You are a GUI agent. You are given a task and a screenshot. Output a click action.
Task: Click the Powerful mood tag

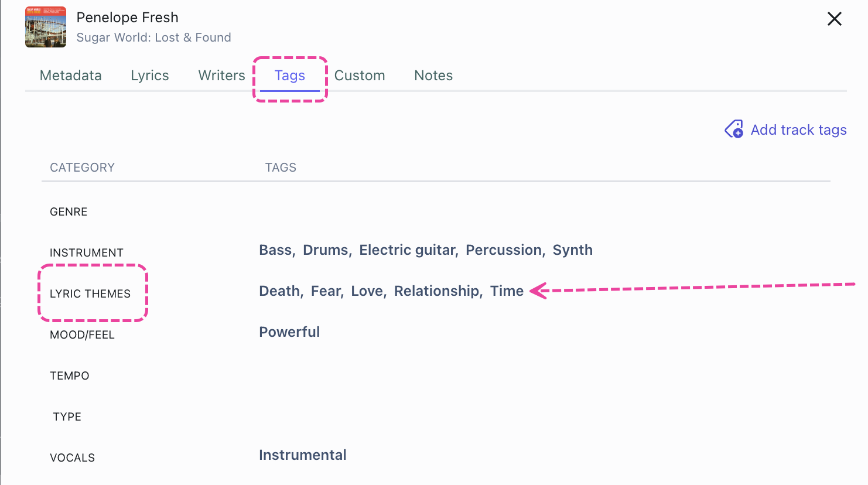[x=289, y=332]
